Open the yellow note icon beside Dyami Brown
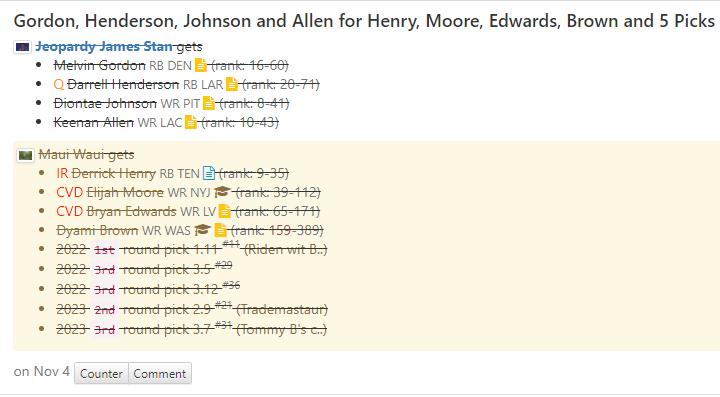 coord(220,230)
